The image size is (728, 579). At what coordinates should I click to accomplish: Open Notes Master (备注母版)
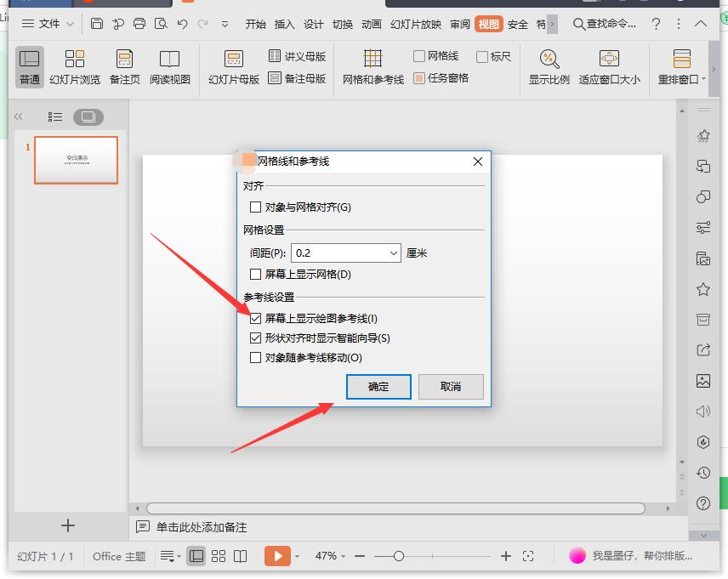(x=297, y=78)
